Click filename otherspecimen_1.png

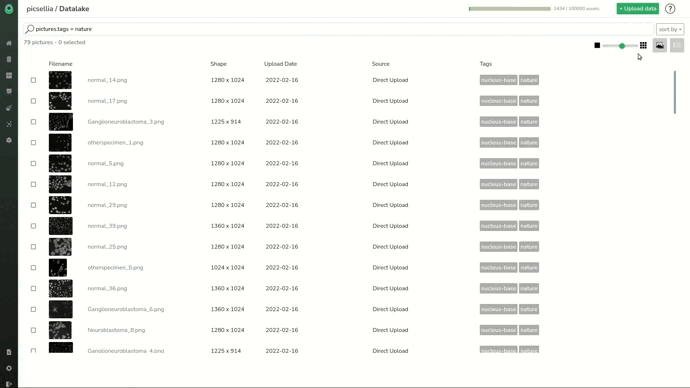click(x=115, y=143)
